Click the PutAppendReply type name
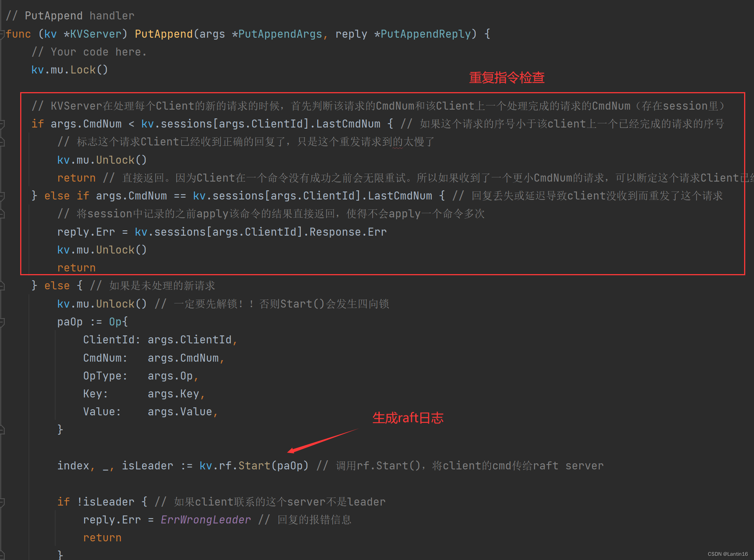754x560 pixels. pos(426,34)
